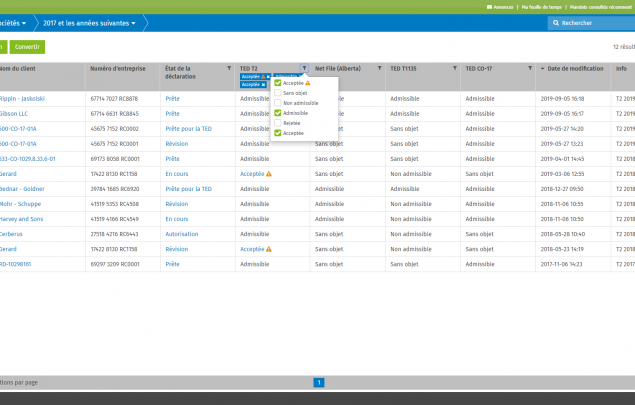The height and width of the screenshot is (405, 635).
Task: Go to page 1 in pagination
Action: (319, 382)
